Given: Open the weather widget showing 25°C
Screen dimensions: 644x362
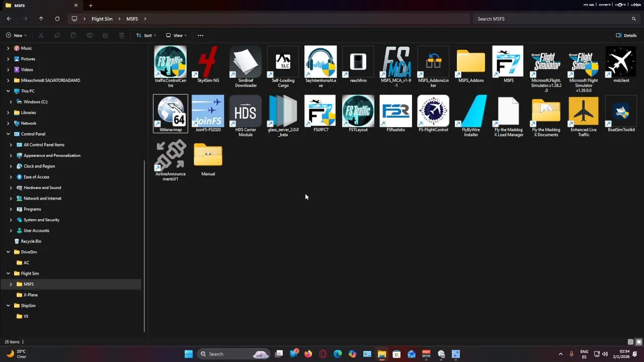Looking at the screenshot, I should [x=16, y=354].
